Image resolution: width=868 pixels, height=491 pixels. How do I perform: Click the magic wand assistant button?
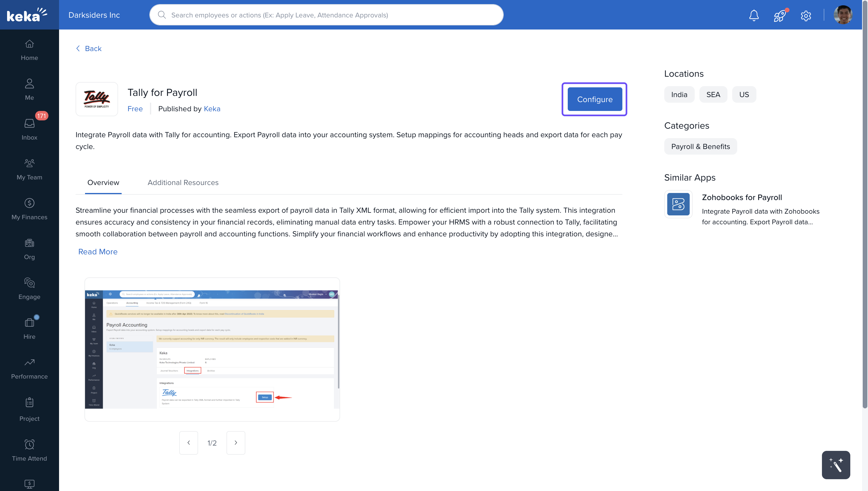pyautogui.click(x=836, y=465)
